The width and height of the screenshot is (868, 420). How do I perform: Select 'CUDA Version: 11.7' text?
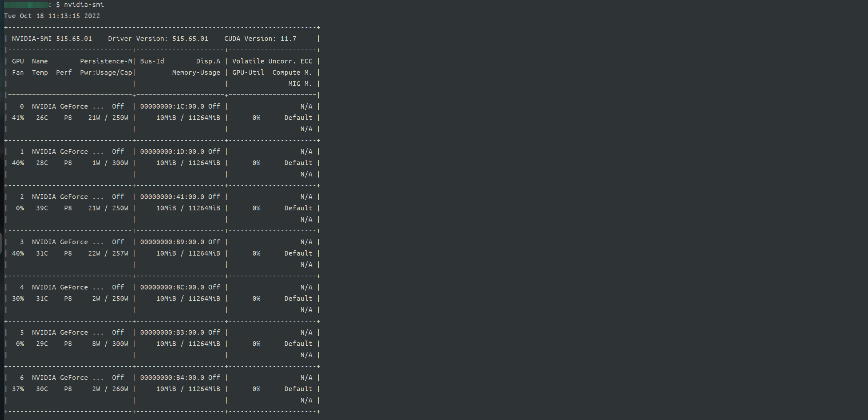click(x=260, y=39)
